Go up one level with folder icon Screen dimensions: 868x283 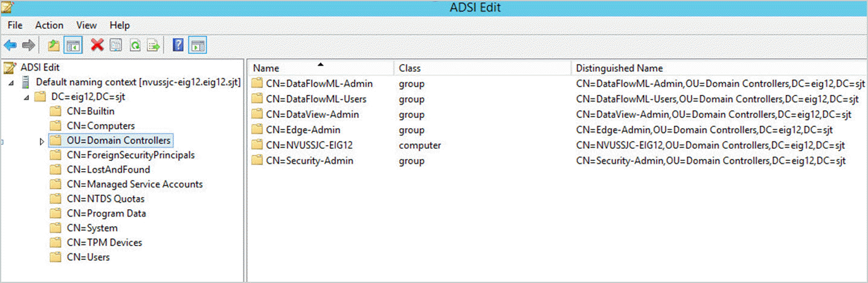[54, 45]
